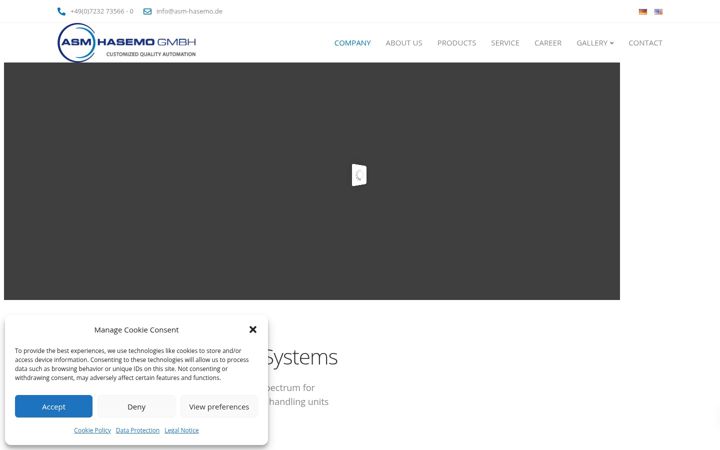The height and width of the screenshot is (450, 720).
Task: Navigate to the Service page
Action: 505,43
